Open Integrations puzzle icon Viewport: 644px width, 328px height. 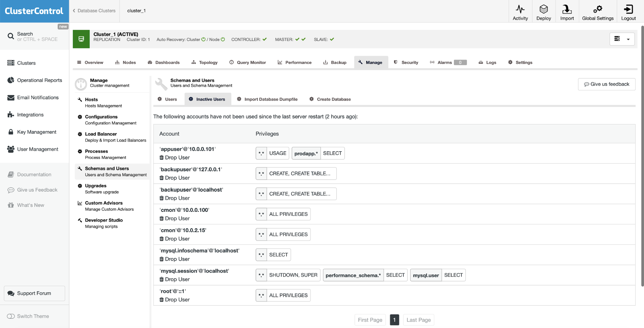pos(11,115)
